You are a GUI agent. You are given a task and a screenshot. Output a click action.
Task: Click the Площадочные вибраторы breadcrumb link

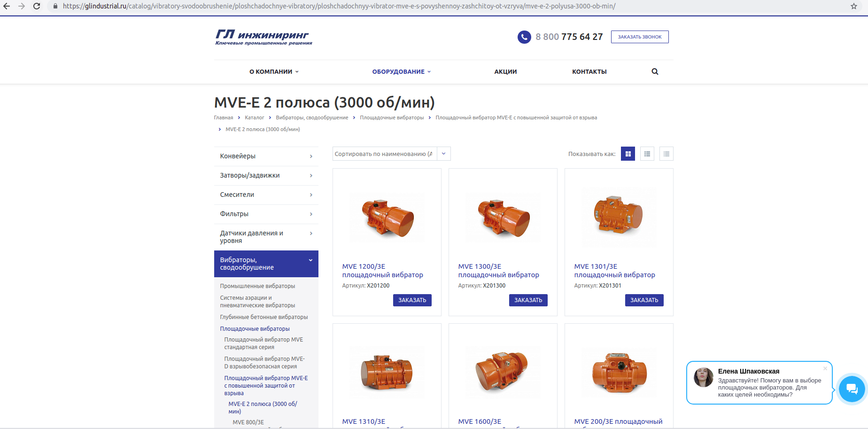392,118
